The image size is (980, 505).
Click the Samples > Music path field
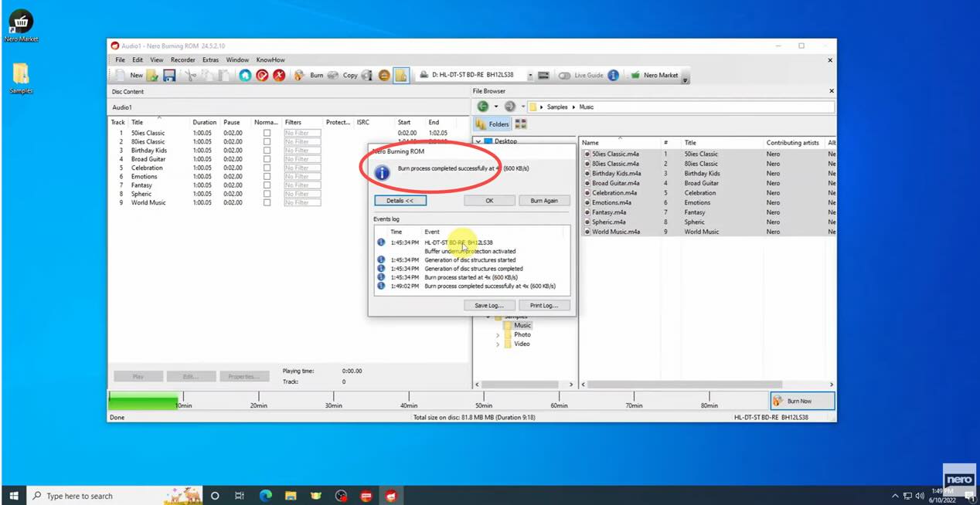[680, 107]
